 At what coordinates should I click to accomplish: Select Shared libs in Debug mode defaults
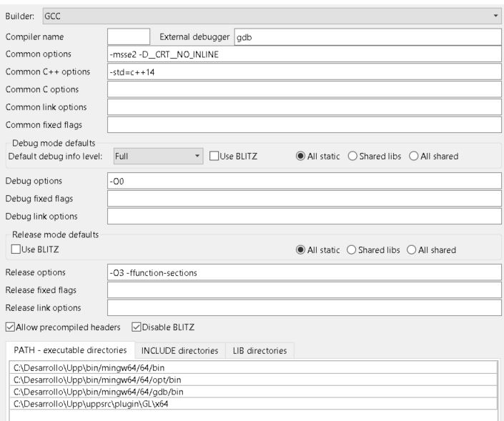pos(352,156)
